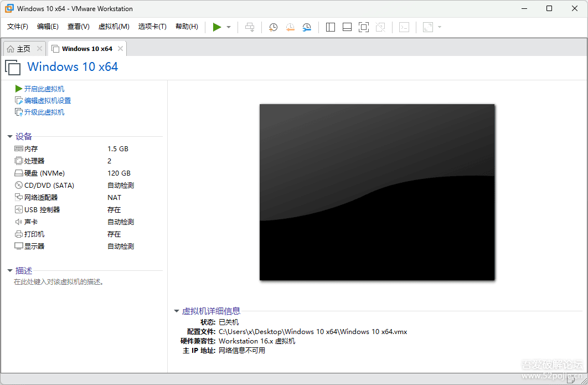This screenshot has width=588, height=385.
Task: Click the Windows 10 x64 title heading
Action: coord(73,67)
